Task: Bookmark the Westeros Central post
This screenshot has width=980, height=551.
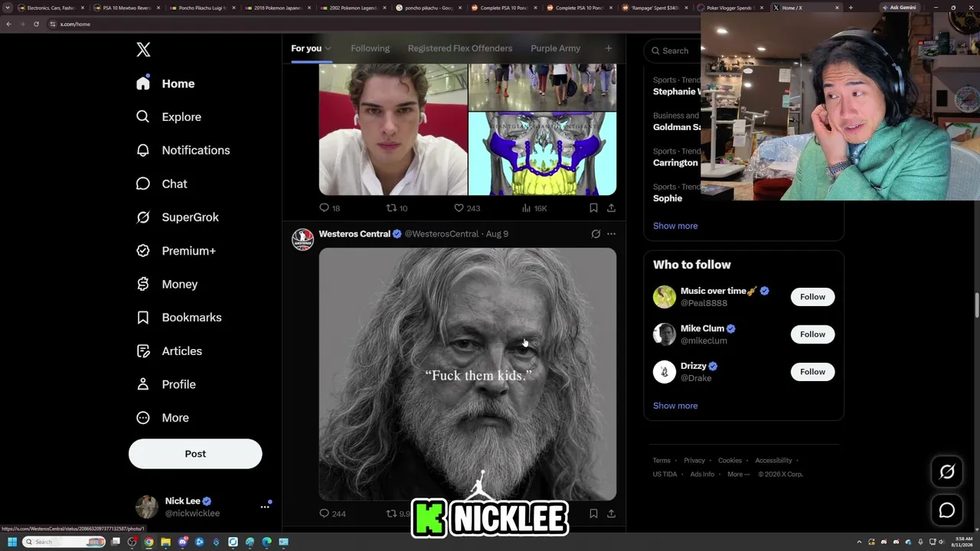Action: (x=593, y=514)
